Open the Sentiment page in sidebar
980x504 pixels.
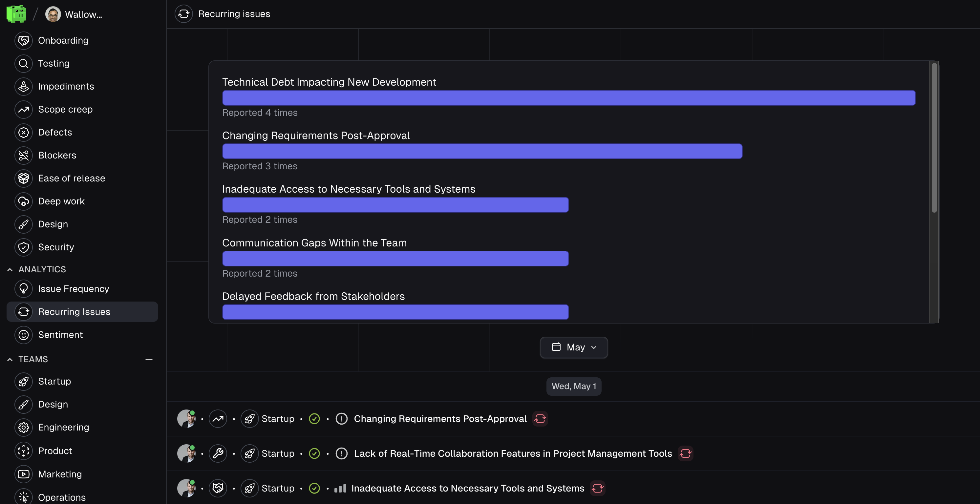[60, 335]
